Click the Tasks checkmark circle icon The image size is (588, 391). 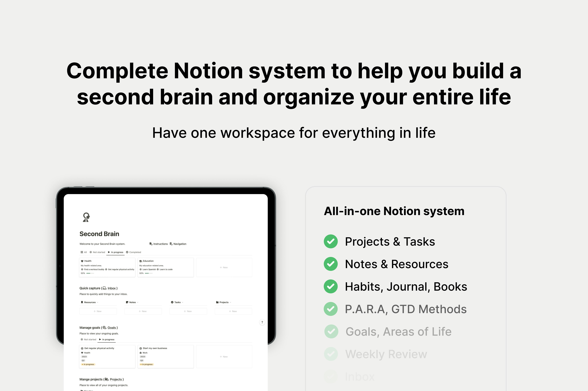click(172, 302)
